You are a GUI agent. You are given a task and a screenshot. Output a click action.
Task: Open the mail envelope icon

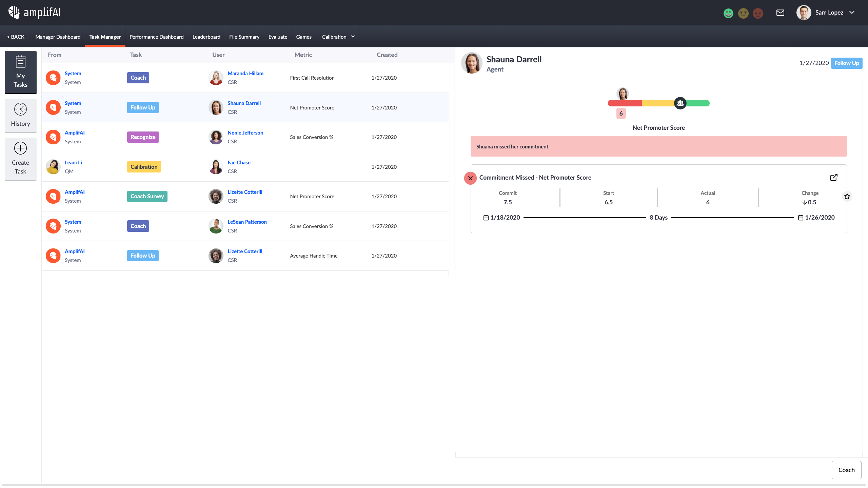point(780,13)
